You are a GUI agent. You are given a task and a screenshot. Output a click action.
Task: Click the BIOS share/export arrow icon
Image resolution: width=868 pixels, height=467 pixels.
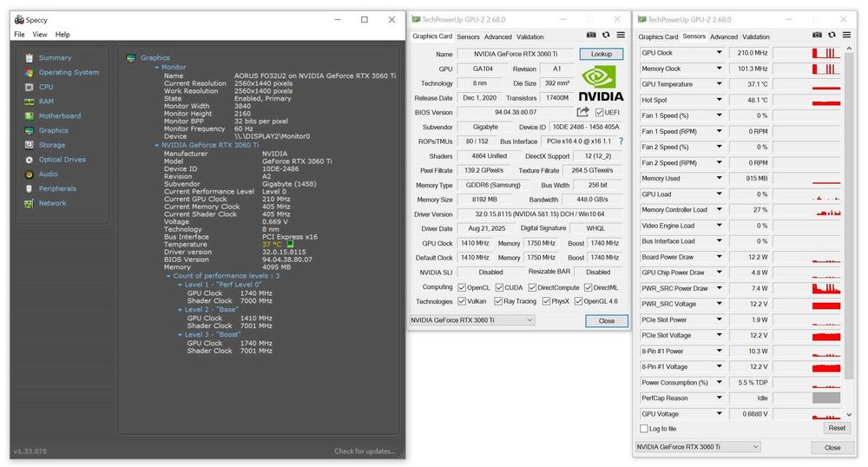(582, 112)
